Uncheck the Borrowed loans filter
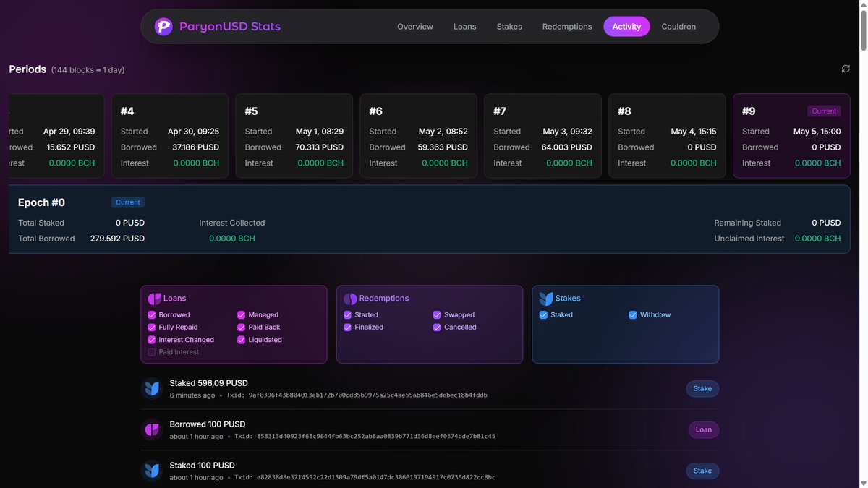This screenshot has height=488, width=868. click(x=152, y=315)
